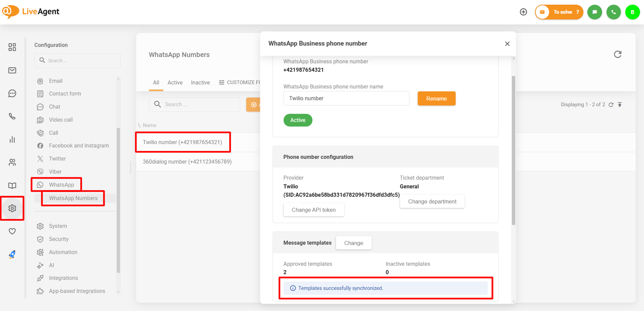
Task: Click Change department button
Action: 432,202
